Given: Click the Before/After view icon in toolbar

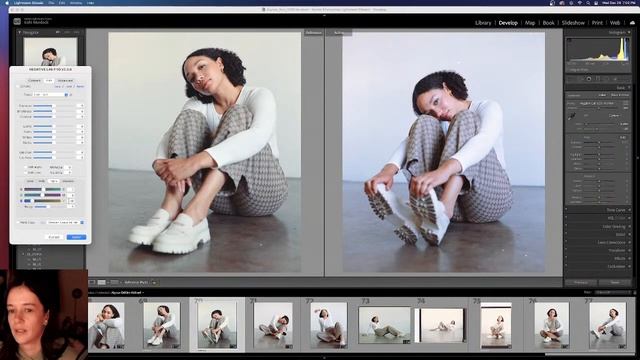Looking at the screenshot, I should point(114,282).
